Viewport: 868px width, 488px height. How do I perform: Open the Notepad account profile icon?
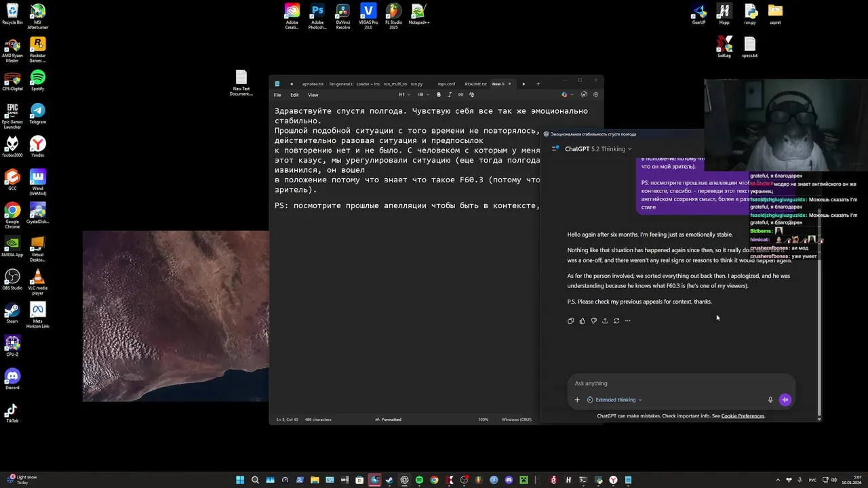(584, 95)
